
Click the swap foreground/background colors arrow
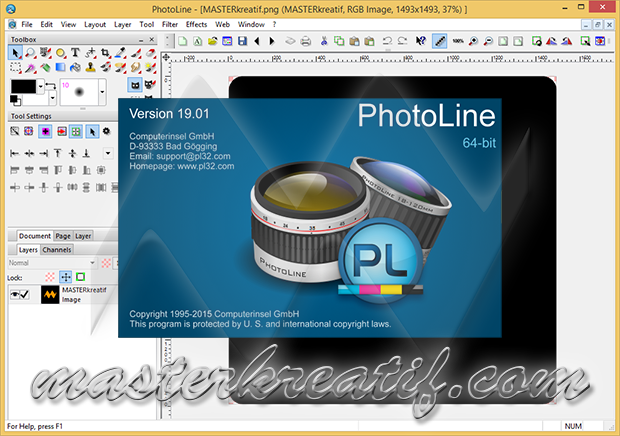50,85
